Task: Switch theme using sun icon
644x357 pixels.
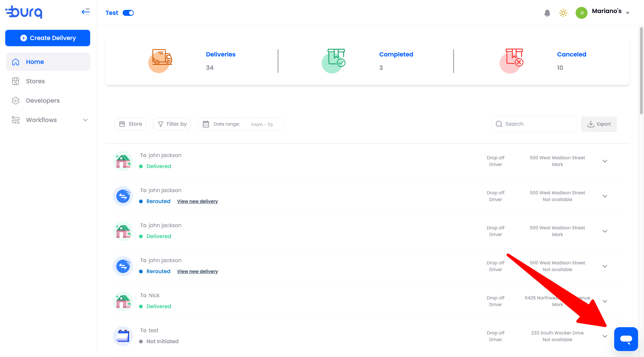Action: tap(563, 13)
